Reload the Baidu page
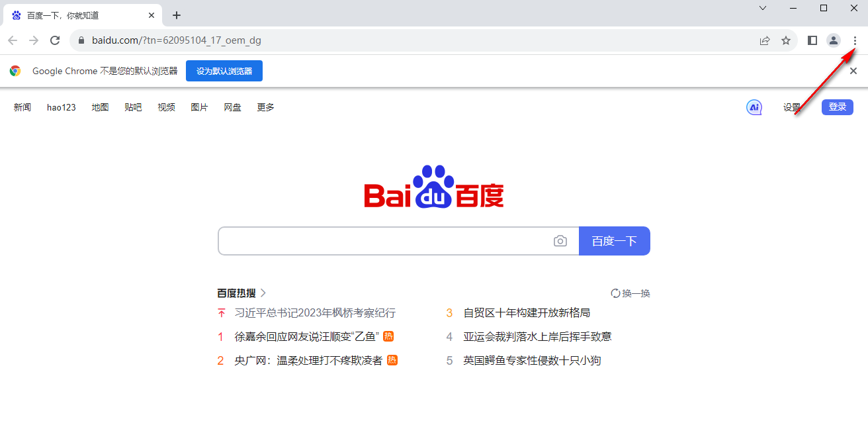 (55, 40)
